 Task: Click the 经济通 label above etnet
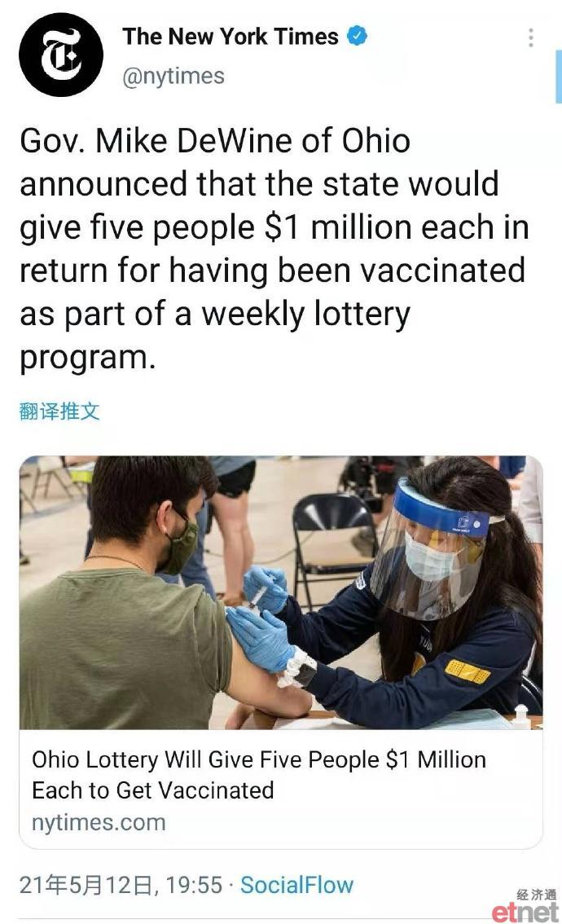coord(536,895)
